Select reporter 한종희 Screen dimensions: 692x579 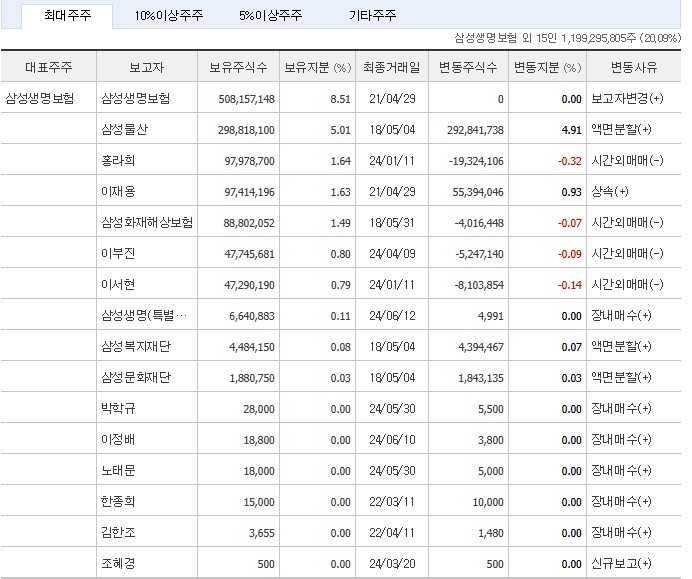click(x=118, y=501)
